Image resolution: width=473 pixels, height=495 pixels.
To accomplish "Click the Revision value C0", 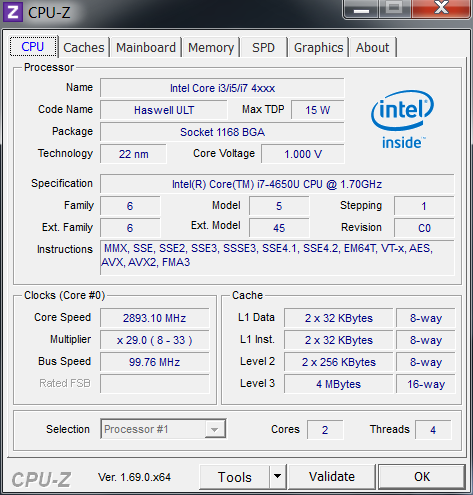I will (424, 228).
